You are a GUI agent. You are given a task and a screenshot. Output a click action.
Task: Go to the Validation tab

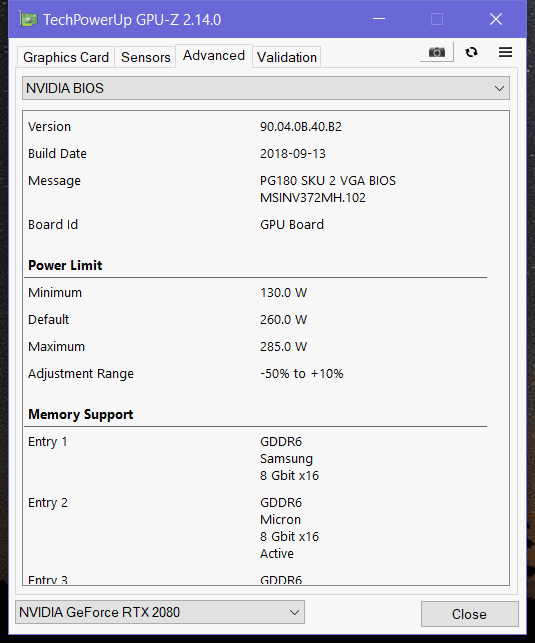click(x=287, y=57)
